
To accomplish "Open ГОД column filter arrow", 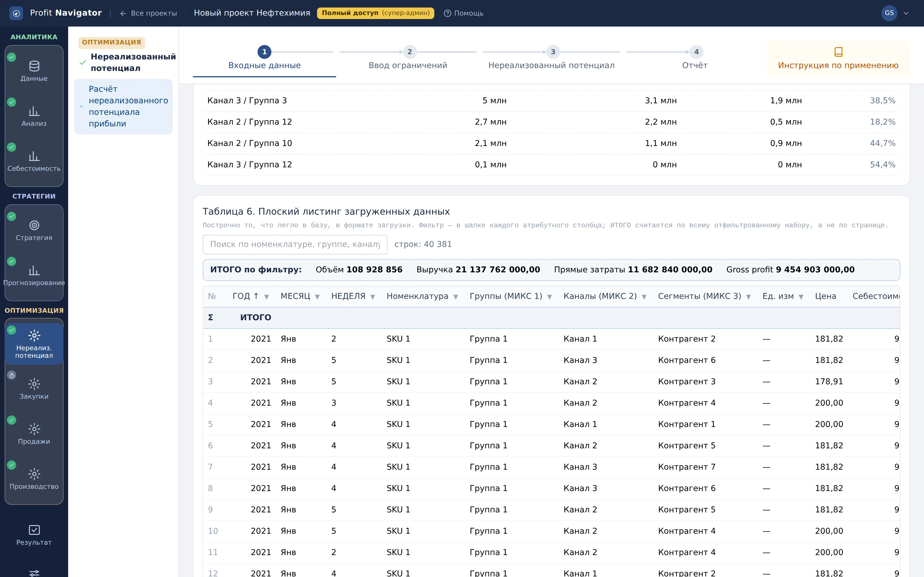I will click(x=267, y=297).
